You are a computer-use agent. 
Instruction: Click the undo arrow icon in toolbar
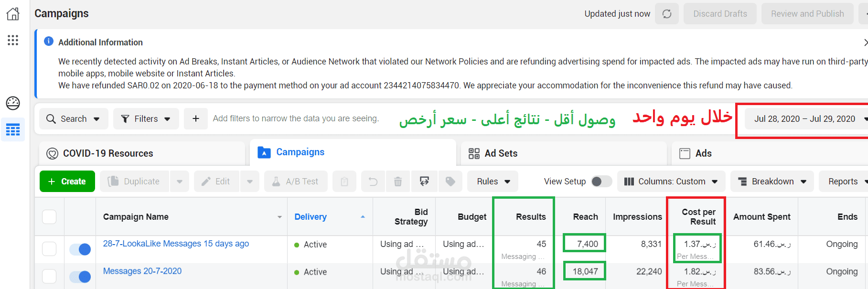click(373, 182)
